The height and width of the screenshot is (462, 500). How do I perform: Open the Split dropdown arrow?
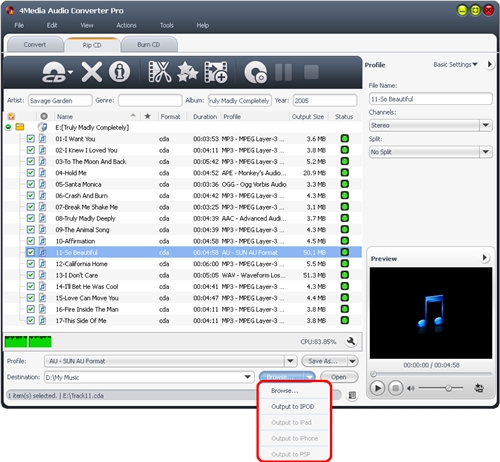486,152
